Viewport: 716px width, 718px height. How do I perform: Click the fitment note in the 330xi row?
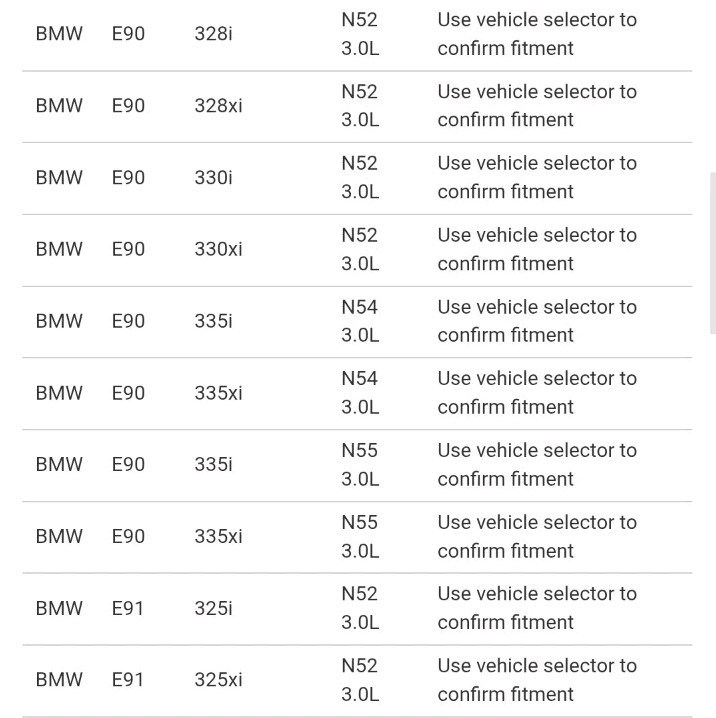tap(537, 250)
